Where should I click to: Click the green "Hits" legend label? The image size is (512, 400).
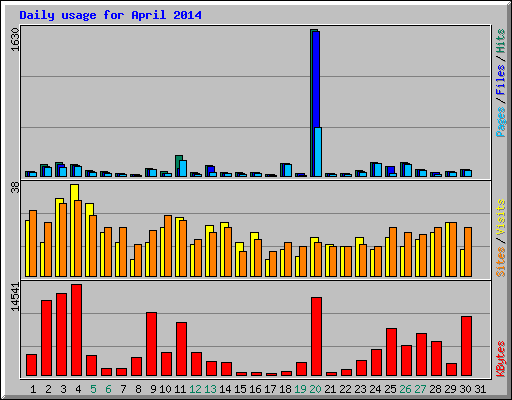tap(501, 41)
